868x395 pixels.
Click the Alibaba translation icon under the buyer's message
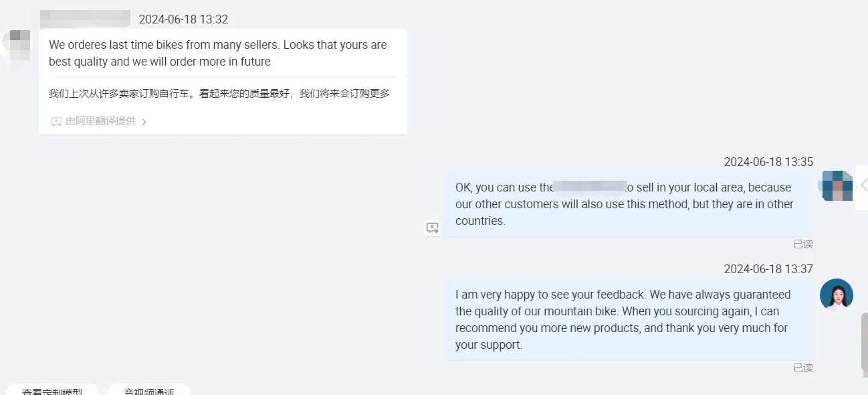tap(56, 122)
